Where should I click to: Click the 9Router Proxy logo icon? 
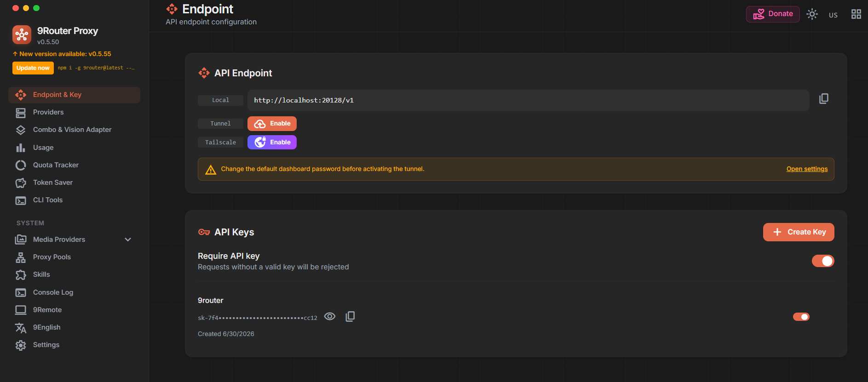[22, 35]
